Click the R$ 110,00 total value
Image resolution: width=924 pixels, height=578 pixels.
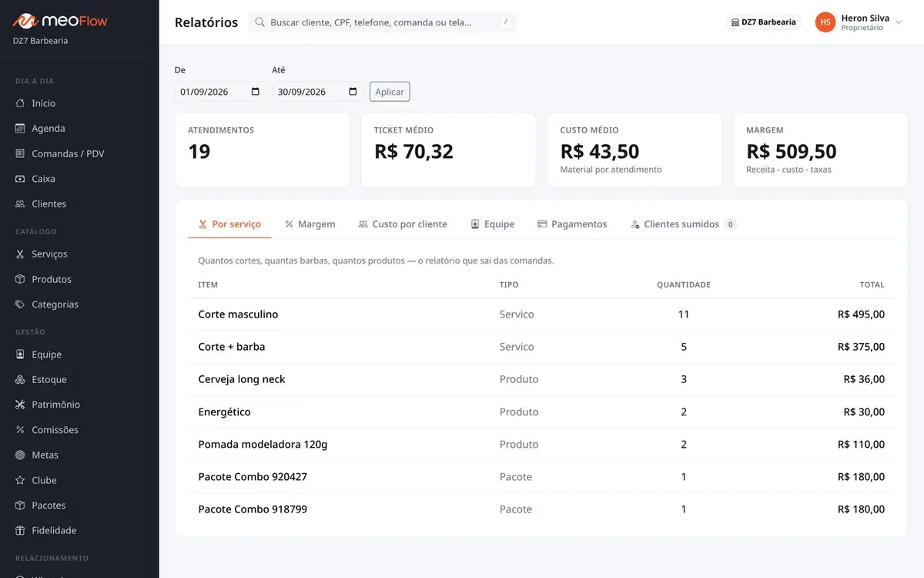coord(861,445)
